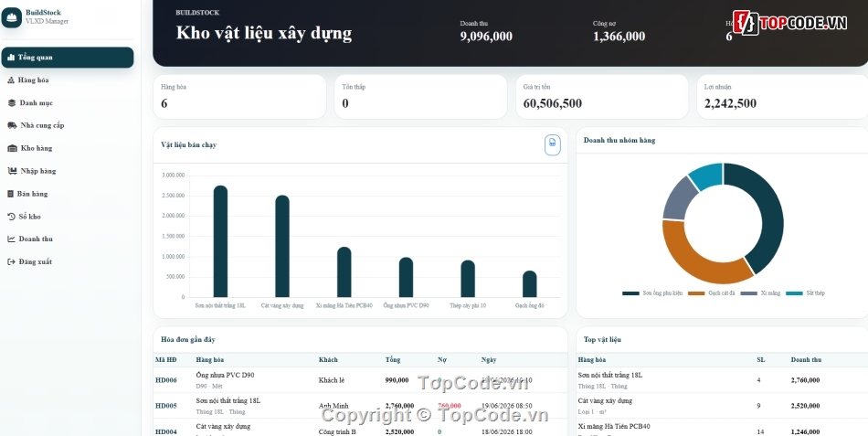Click the Lợi nhuận stat card
Viewport: 868px width, 436px height.
click(782, 97)
